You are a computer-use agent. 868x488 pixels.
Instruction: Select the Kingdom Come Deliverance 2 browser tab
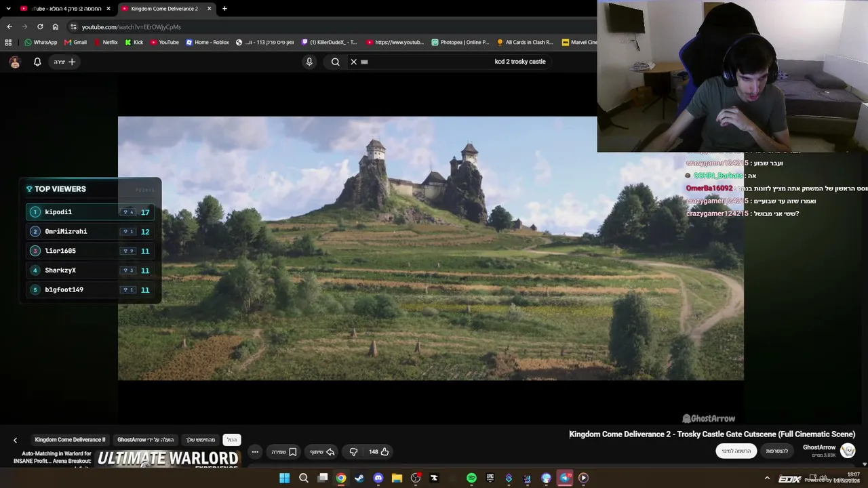(x=166, y=9)
